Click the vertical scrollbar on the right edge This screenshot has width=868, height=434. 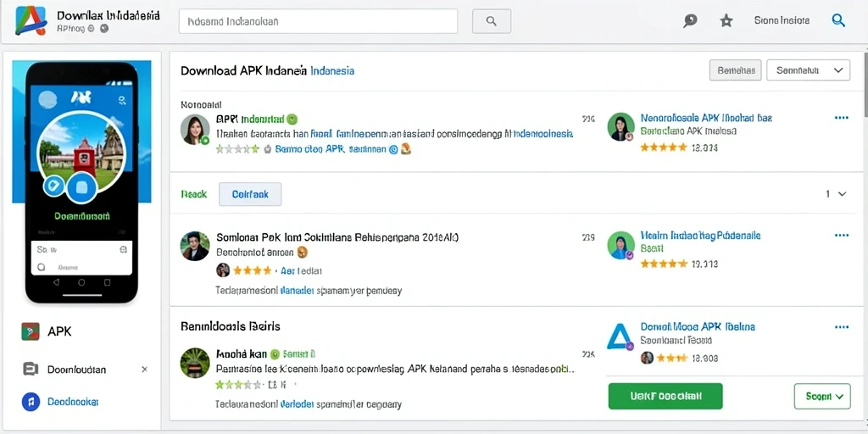(x=865, y=86)
